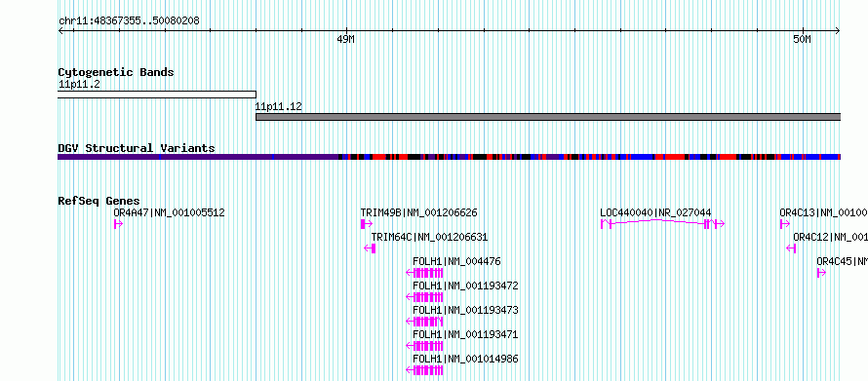Click the FOLH1 NM_001193473 exon glyph
The height and width of the screenshot is (381, 868).
coord(424,322)
